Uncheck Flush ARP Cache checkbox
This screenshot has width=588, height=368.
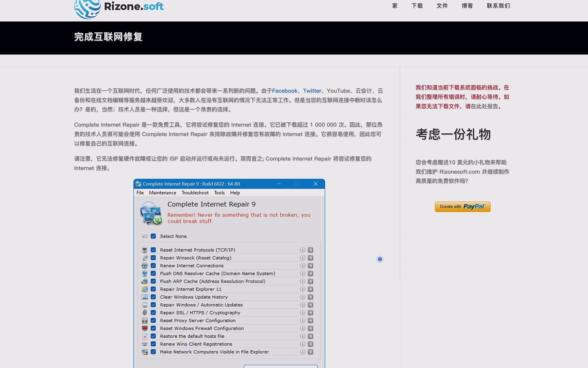click(x=153, y=281)
